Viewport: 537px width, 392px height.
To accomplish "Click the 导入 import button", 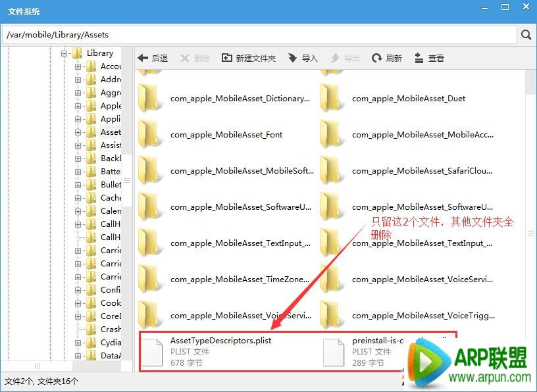I will [x=303, y=58].
